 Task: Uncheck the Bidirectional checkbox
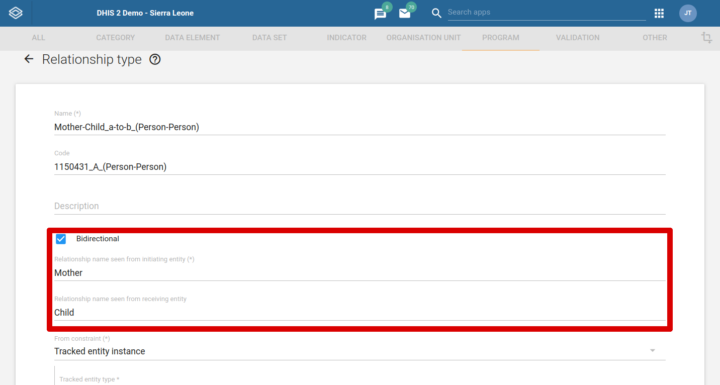[61, 239]
